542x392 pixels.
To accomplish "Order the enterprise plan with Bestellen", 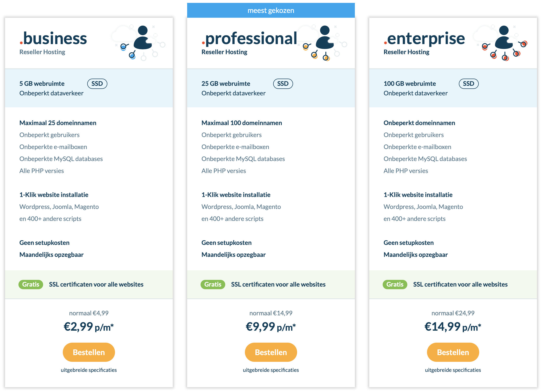I will [453, 352].
